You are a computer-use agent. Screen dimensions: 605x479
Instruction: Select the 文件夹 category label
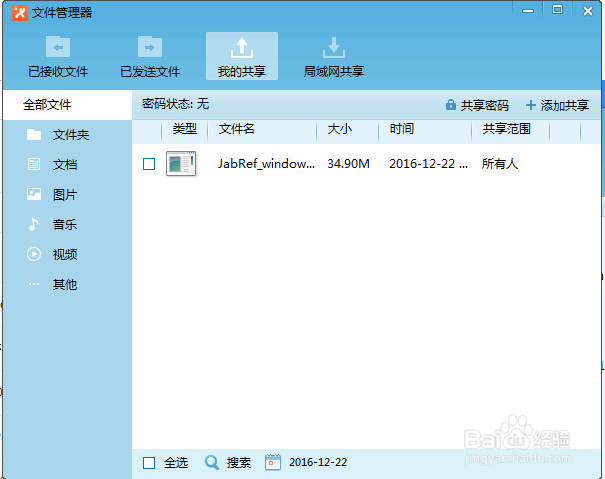[71, 135]
